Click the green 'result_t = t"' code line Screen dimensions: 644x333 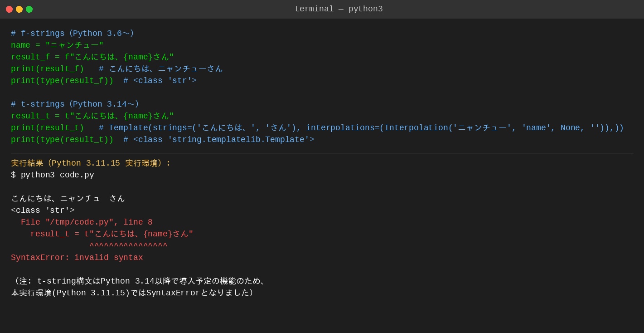coord(92,116)
